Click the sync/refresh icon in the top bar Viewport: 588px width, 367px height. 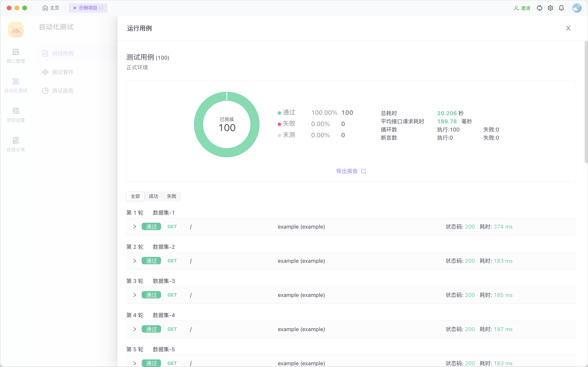tap(539, 8)
